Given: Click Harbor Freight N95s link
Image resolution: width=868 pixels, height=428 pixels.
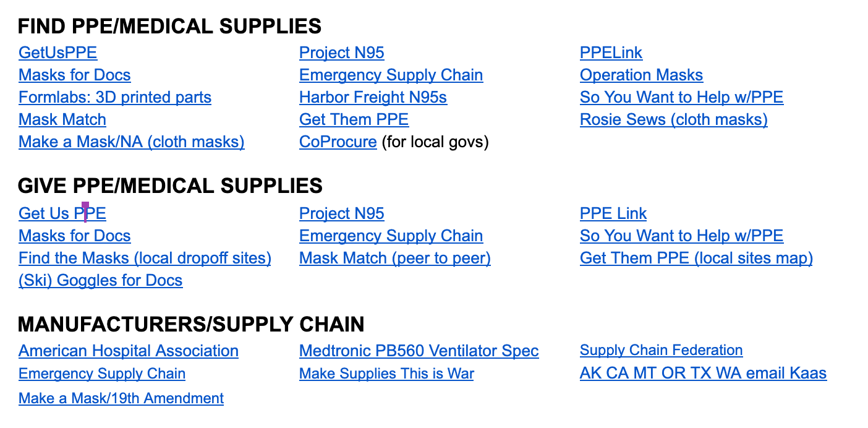Looking at the screenshot, I should click(x=373, y=97).
